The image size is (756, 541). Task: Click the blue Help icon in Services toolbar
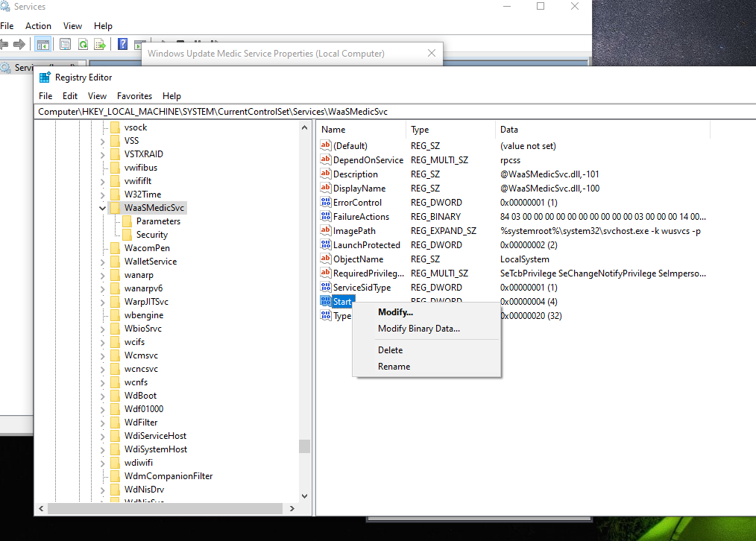click(122, 45)
